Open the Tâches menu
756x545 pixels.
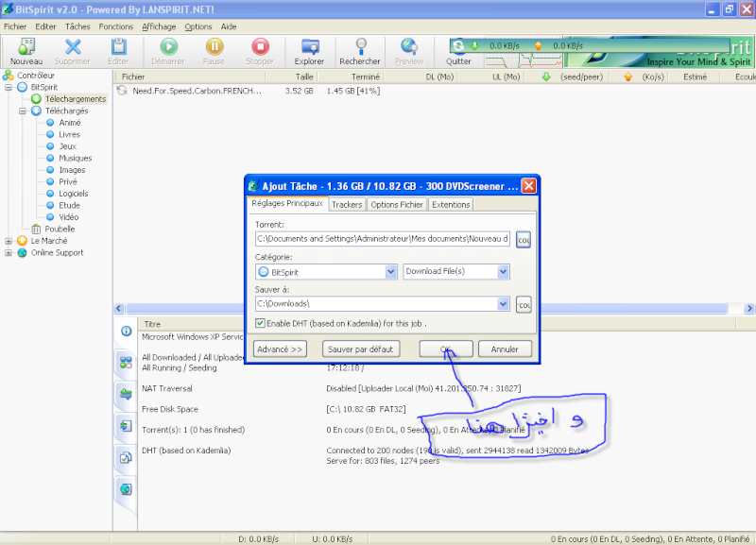tap(77, 26)
